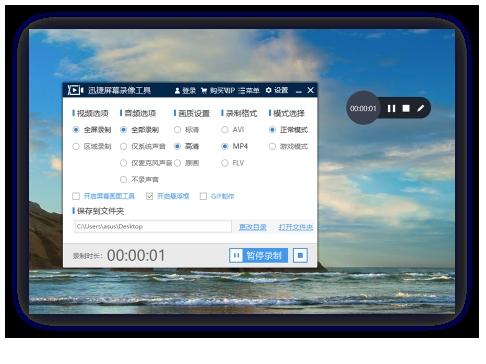Close the recorder window with X
Screen dimensions: 486x364
tap(310, 90)
